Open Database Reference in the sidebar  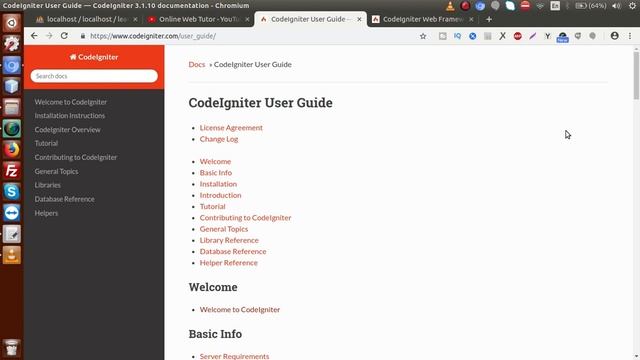pyautogui.click(x=64, y=199)
